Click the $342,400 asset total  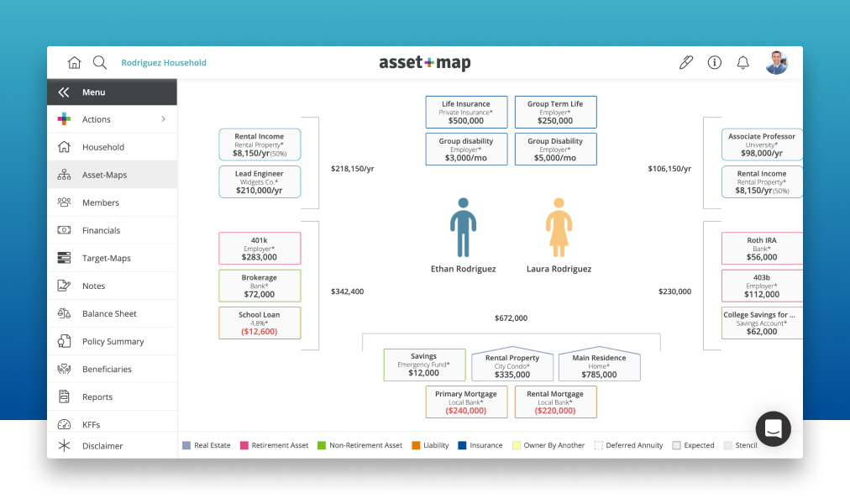click(348, 291)
